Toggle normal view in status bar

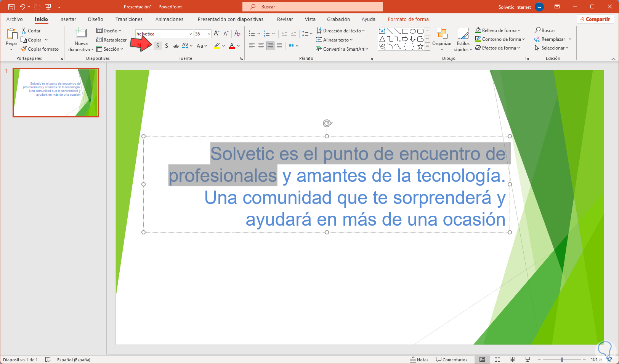[482, 359]
